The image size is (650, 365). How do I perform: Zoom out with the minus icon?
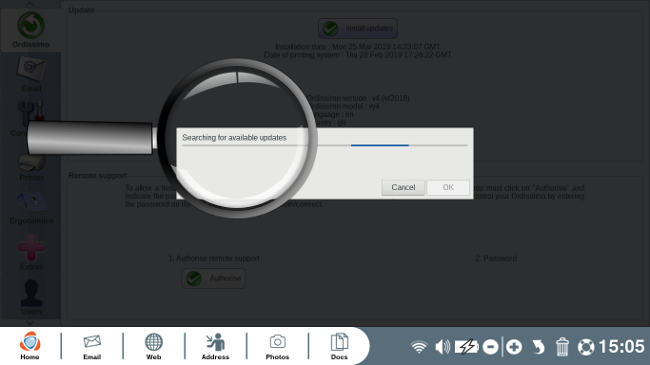click(490, 347)
